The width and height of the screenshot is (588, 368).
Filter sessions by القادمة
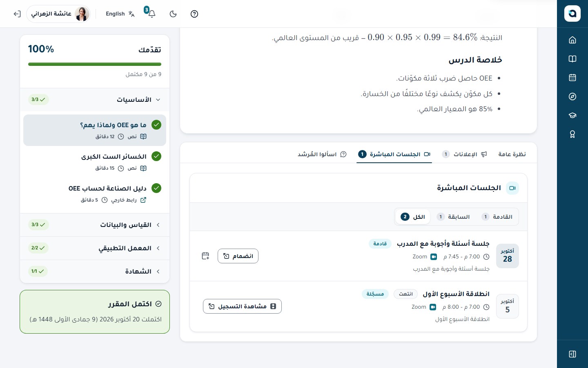[x=497, y=217]
